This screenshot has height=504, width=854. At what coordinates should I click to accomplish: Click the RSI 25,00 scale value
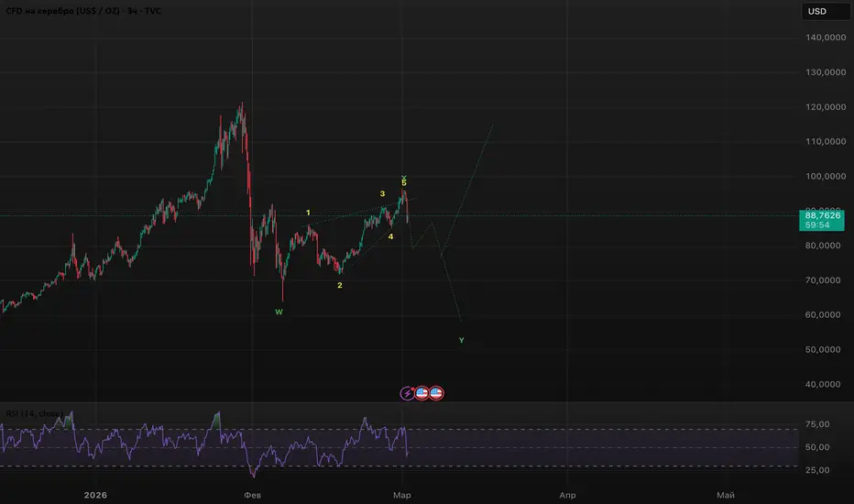817,470
